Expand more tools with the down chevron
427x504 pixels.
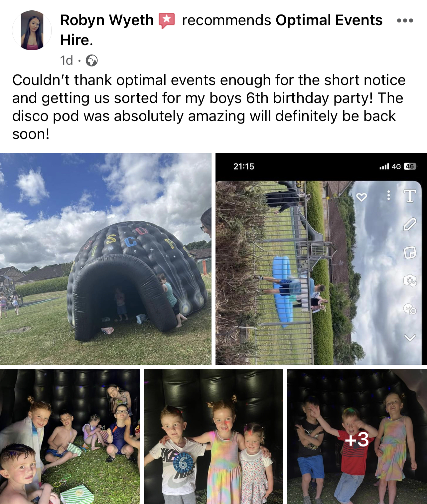[x=410, y=338]
